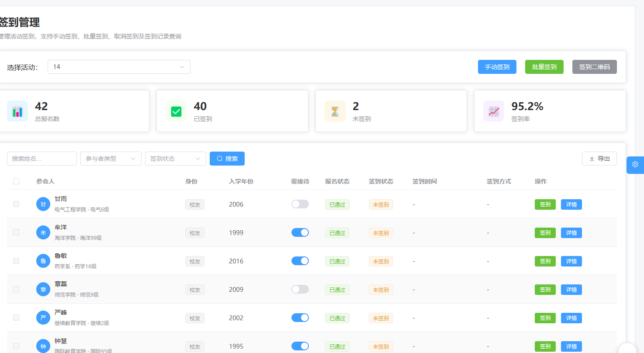The height and width of the screenshot is (353, 644).
Task: Click the trend chart icon for 签到率
Action: (x=494, y=111)
